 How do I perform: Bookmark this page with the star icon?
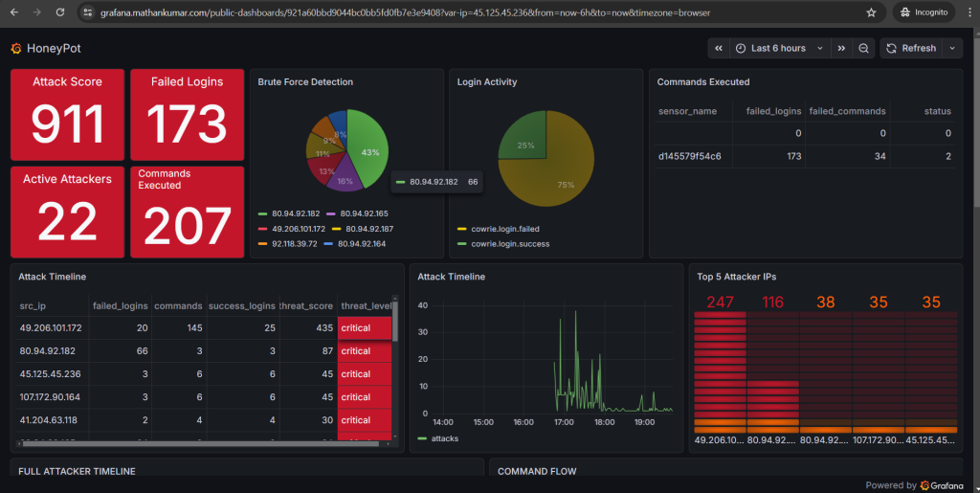tap(871, 12)
